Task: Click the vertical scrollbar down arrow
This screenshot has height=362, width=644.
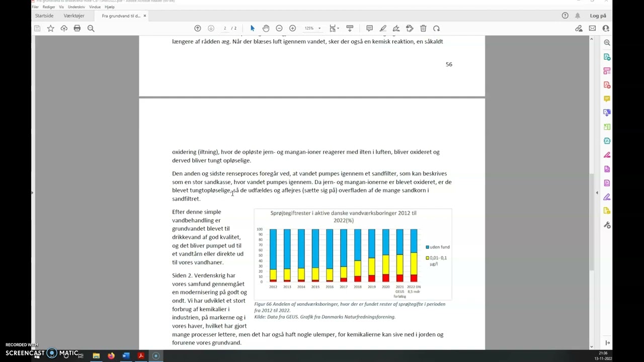Action: point(591,346)
